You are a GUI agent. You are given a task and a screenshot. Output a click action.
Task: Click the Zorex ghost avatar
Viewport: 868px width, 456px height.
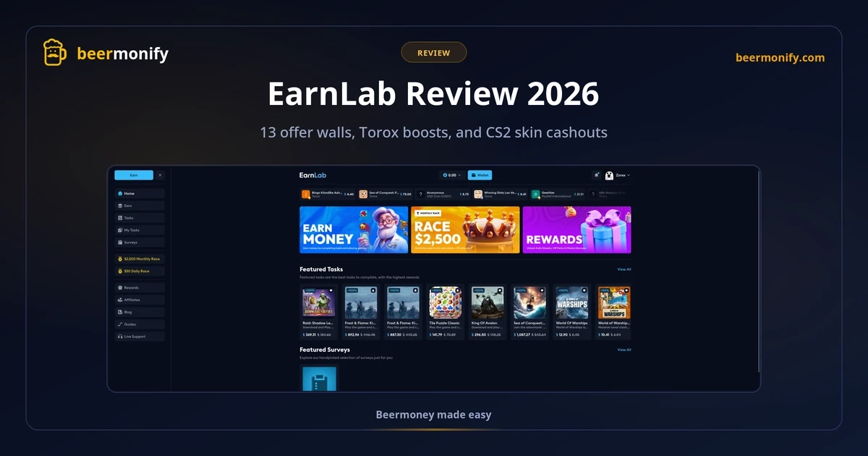(610, 175)
